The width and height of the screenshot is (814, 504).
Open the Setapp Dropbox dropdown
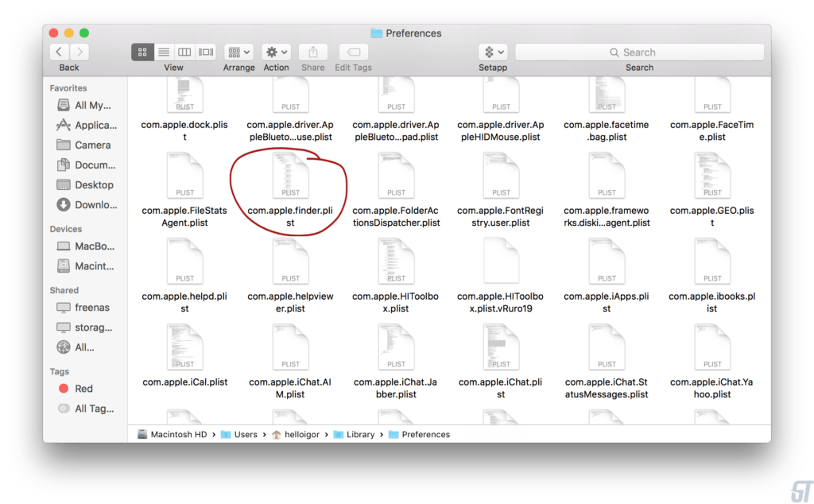(x=493, y=52)
